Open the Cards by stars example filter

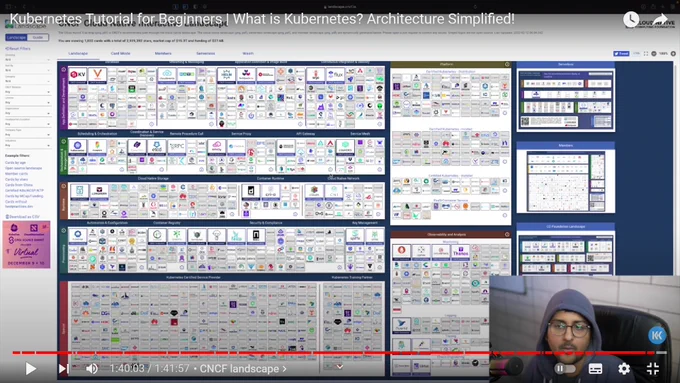pos(16,180)
